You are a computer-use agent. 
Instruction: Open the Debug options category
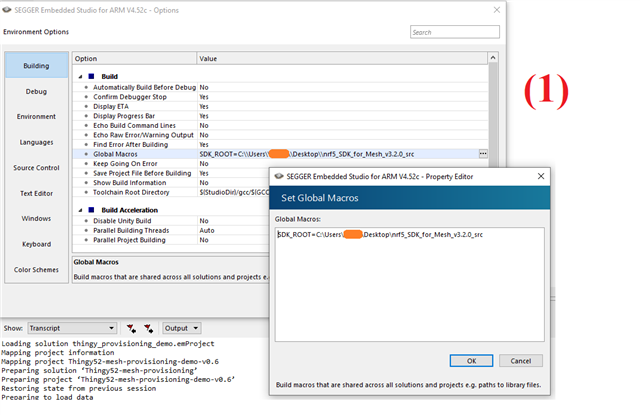coord(36,91)
